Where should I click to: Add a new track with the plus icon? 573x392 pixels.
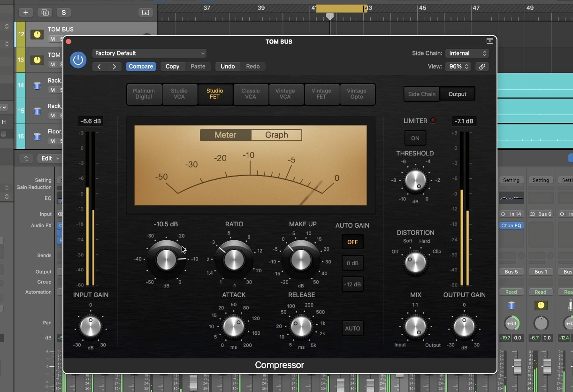pyautogui.click(x=26, y=12)
